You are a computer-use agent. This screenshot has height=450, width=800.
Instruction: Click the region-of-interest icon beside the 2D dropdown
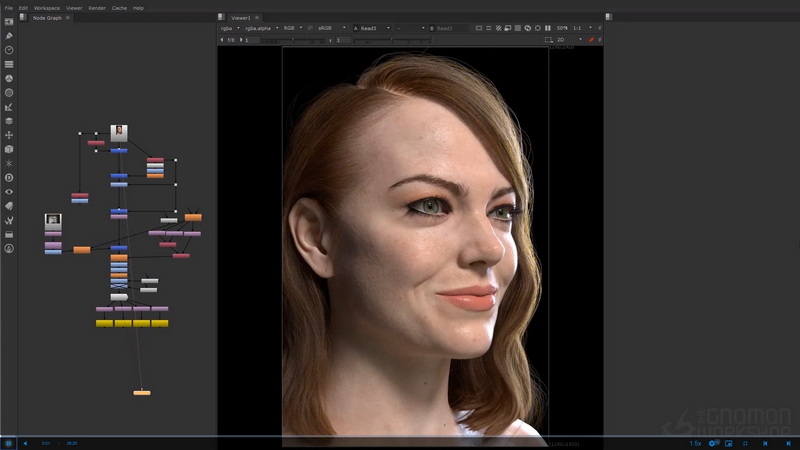[548, 39]
